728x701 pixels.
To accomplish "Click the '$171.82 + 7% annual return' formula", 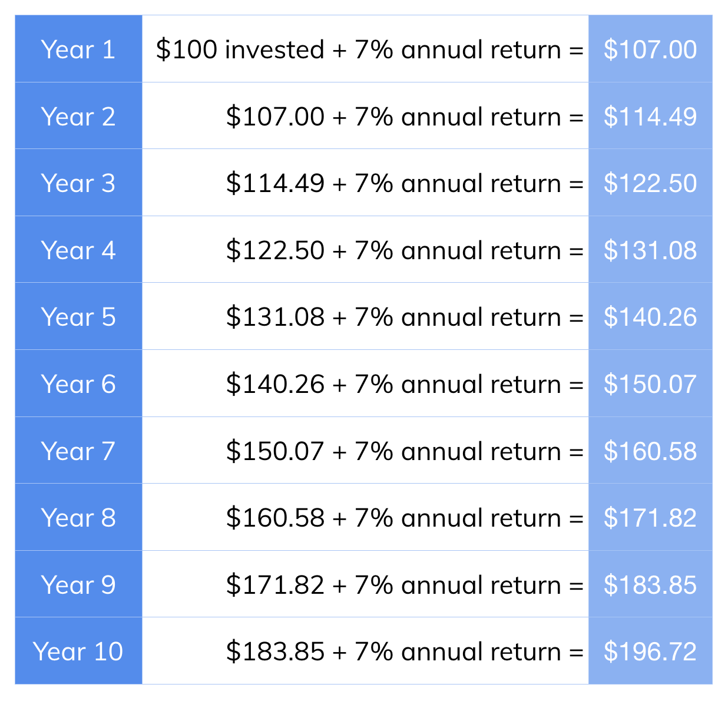I will pyautogui.click(x=394, y=585).
